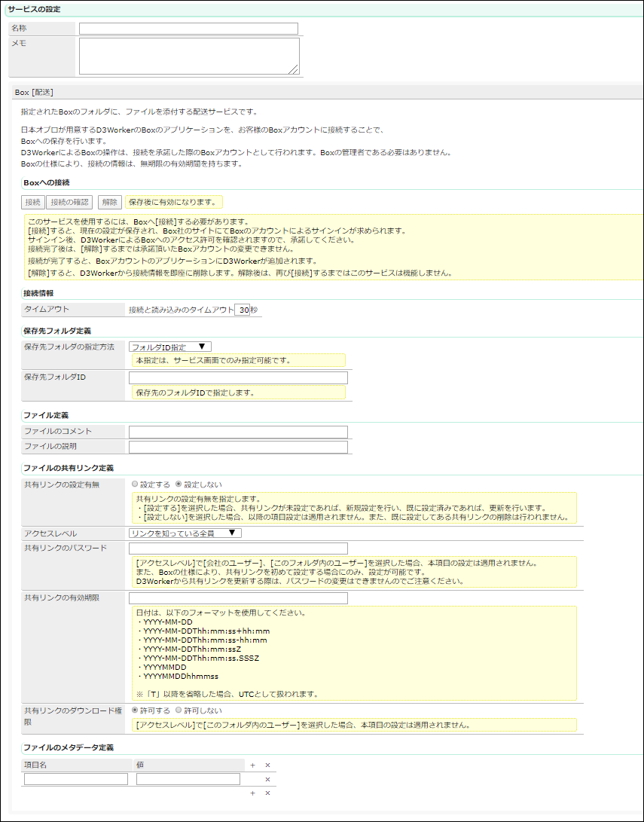Click the 接続の確認 button
The image size is (644, 822).
(x=69, y=202)
